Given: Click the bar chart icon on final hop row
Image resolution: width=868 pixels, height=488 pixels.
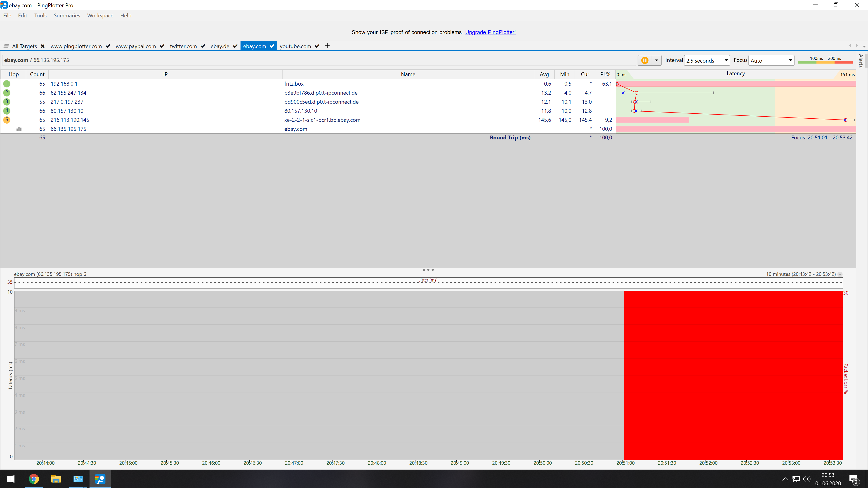Looking at the screenshot, I should coord(19,129).
